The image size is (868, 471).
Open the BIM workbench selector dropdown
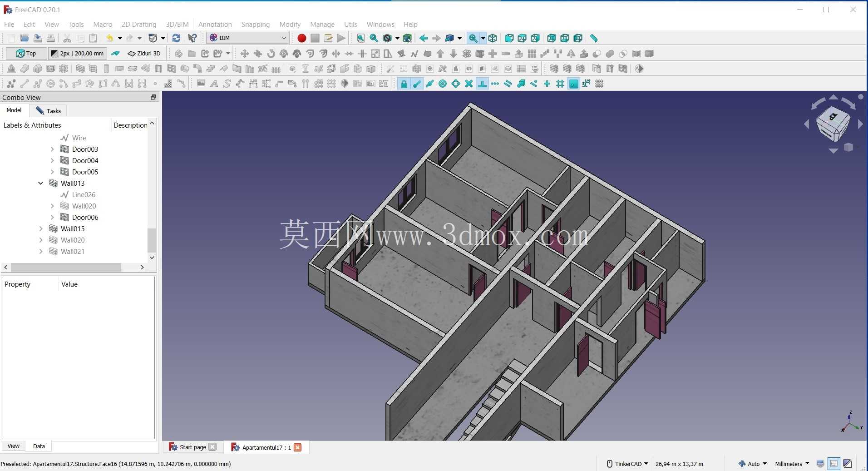coord(247,38)
